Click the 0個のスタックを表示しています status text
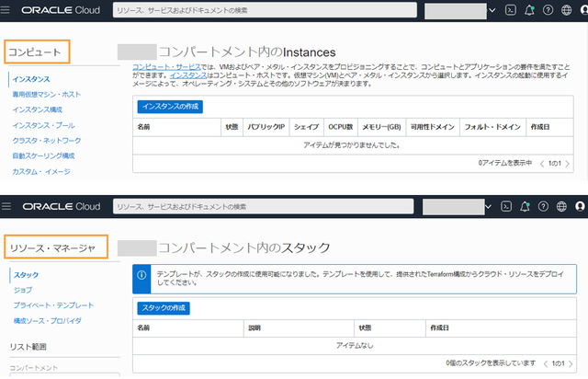Viewport: 588px width, 379px height. [x=491, y=362]
